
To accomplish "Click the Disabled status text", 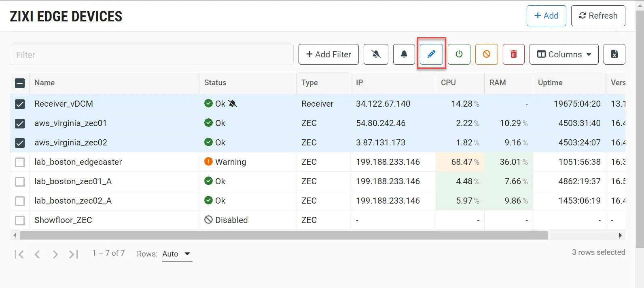I will click(x=231, y=220).
